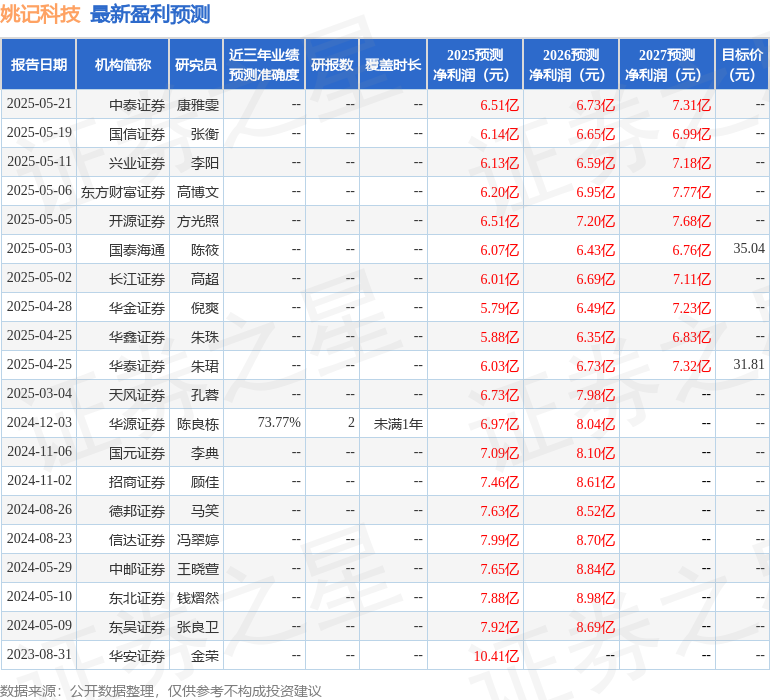
Task: Click the 2023-08-31 report date cell
Action: point(40,655)
